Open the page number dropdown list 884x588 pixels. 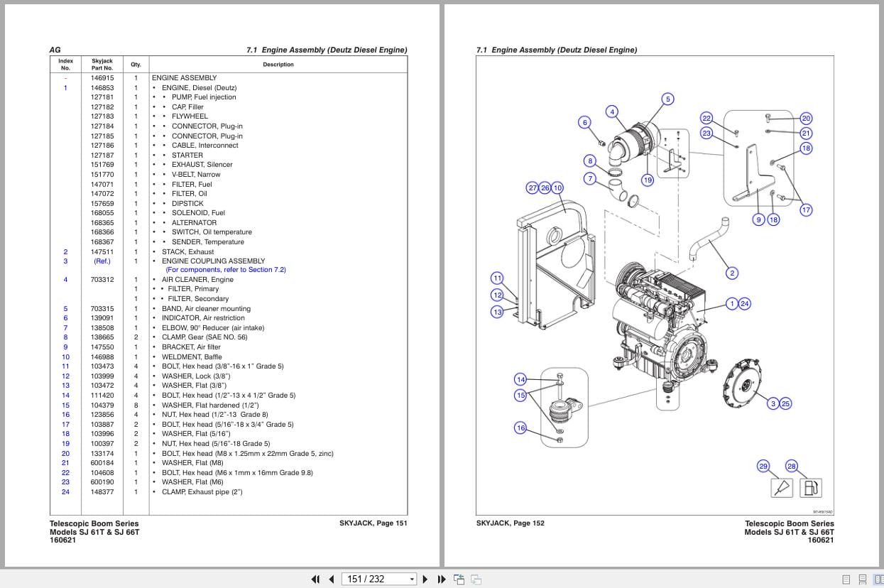click(412, 579)
